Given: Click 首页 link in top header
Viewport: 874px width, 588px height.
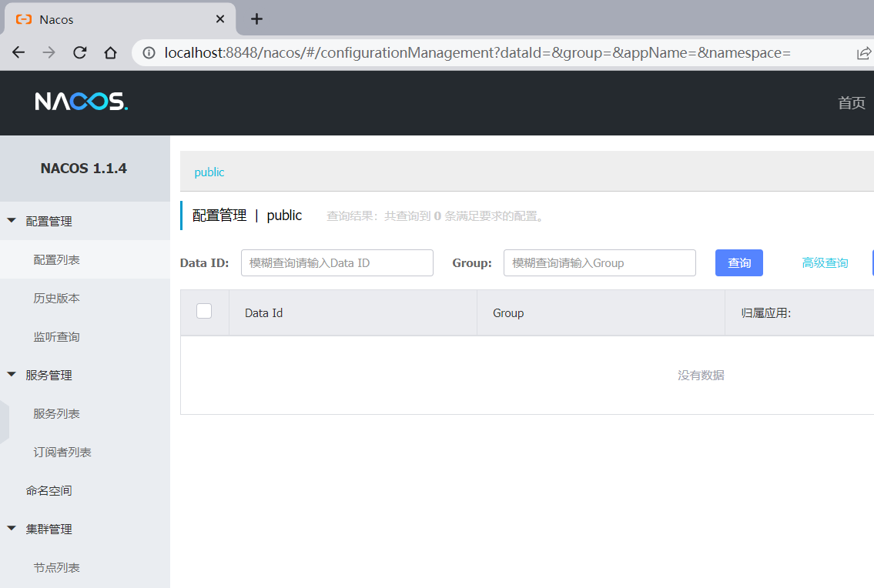Looking at the screenshot, I should 852,102.
